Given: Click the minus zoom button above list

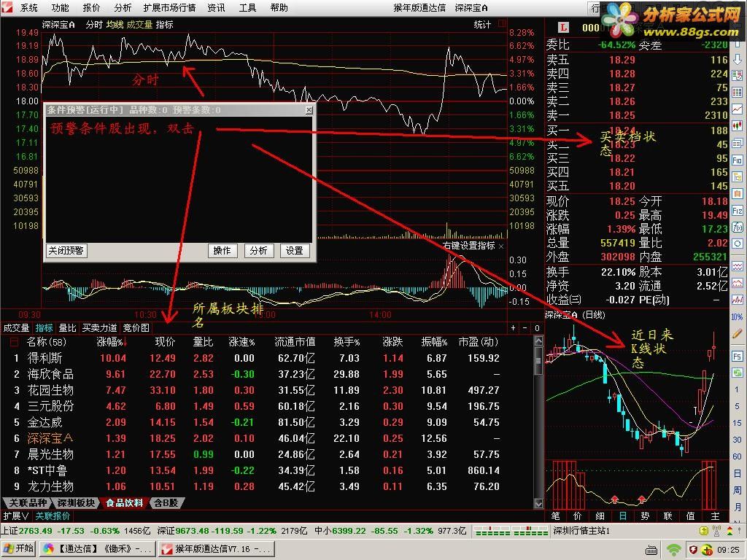Looking at the screenshot, I should 525,327.
